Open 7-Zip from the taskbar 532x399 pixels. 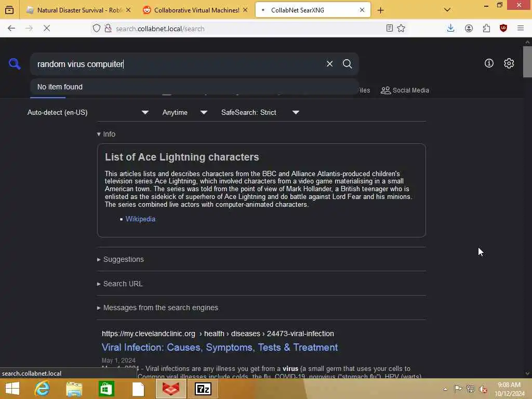point(203,389)
